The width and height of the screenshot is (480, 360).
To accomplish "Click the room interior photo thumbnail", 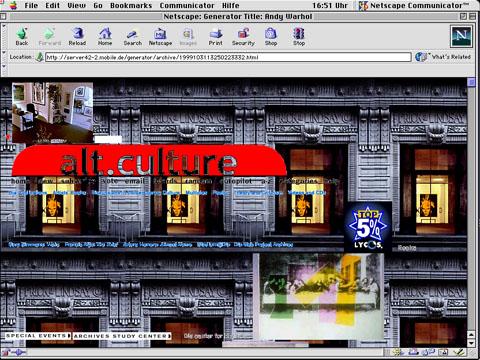I will coord(53,113).
